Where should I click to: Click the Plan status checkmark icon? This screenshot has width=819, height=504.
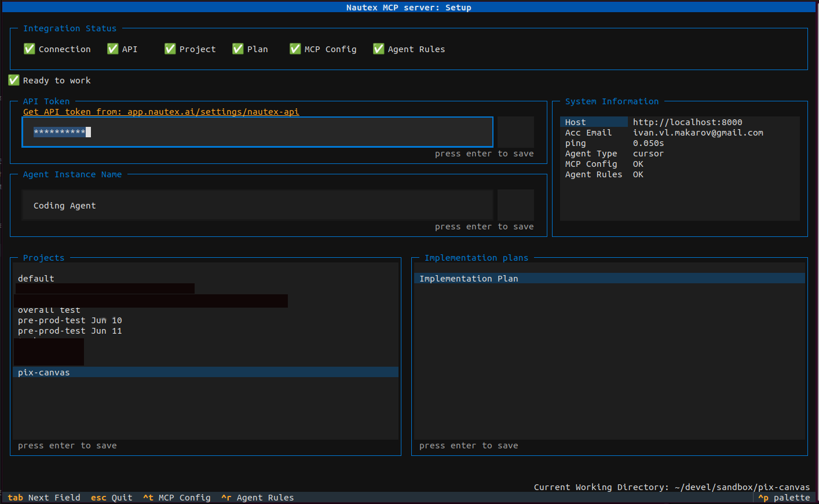[238, 49]
